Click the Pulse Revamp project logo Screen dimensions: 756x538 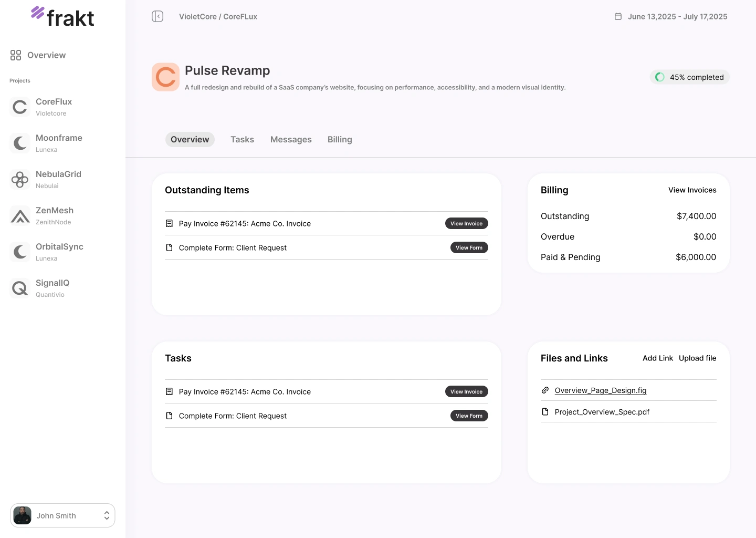(x=165, y=77)
